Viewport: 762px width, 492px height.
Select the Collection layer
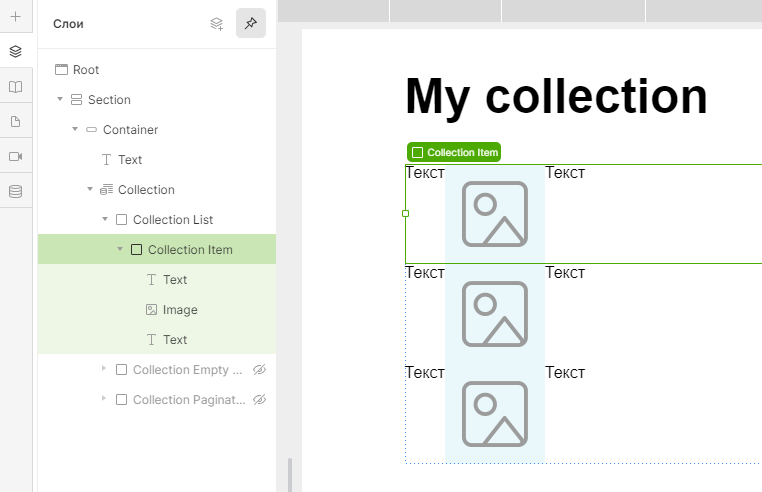click(x=157, y=190)
